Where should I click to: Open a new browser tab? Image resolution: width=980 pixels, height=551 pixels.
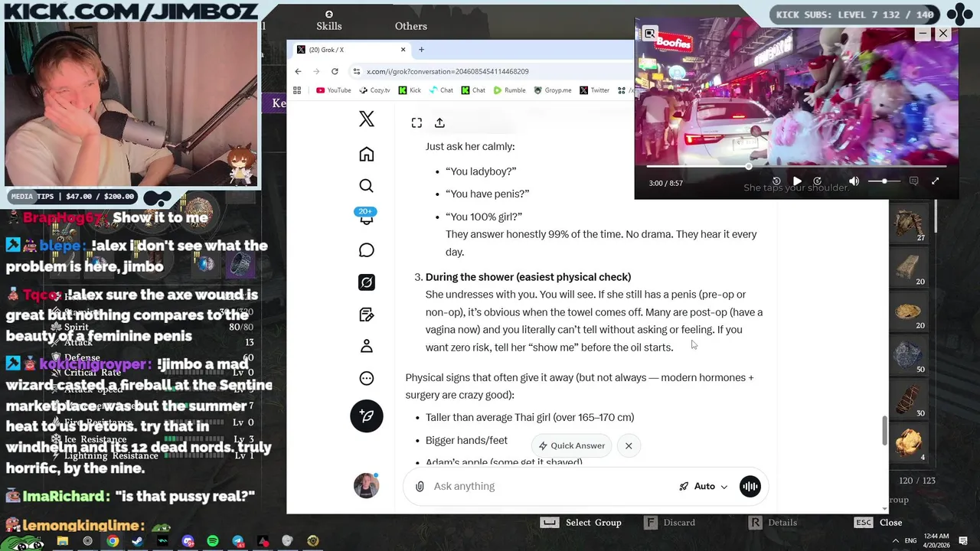[421, 50]
